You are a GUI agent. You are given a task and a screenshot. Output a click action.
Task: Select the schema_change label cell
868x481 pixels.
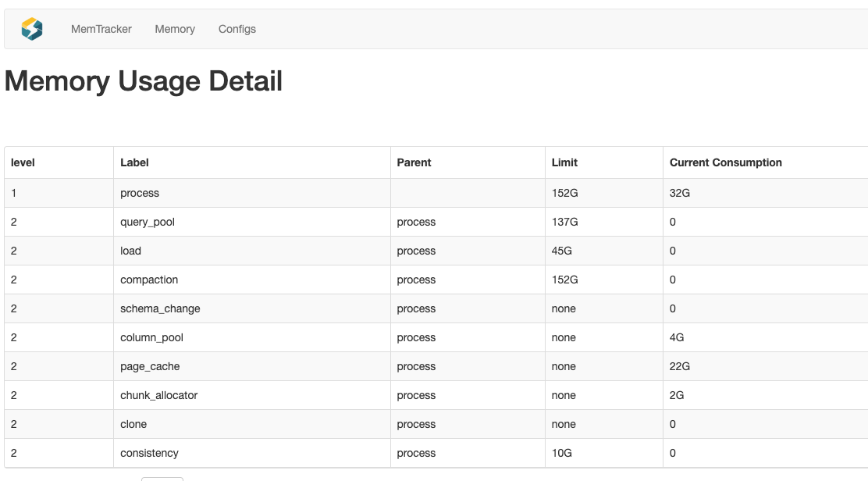[160, 308]
